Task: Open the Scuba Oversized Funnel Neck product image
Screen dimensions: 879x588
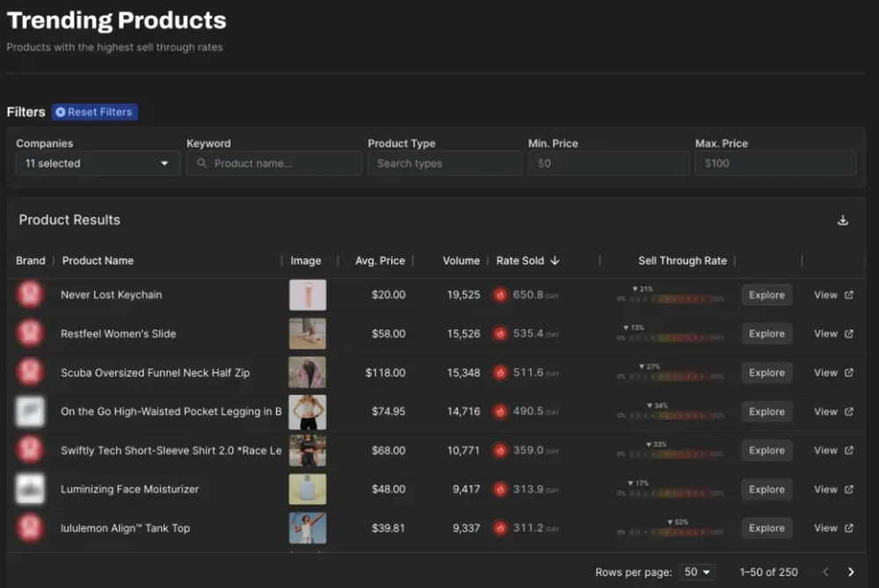Action: [307, 372]
